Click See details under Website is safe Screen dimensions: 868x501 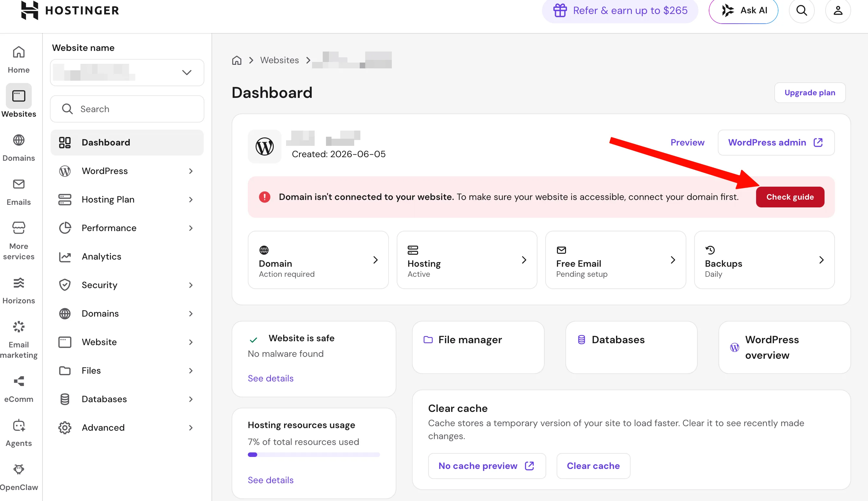271,379
